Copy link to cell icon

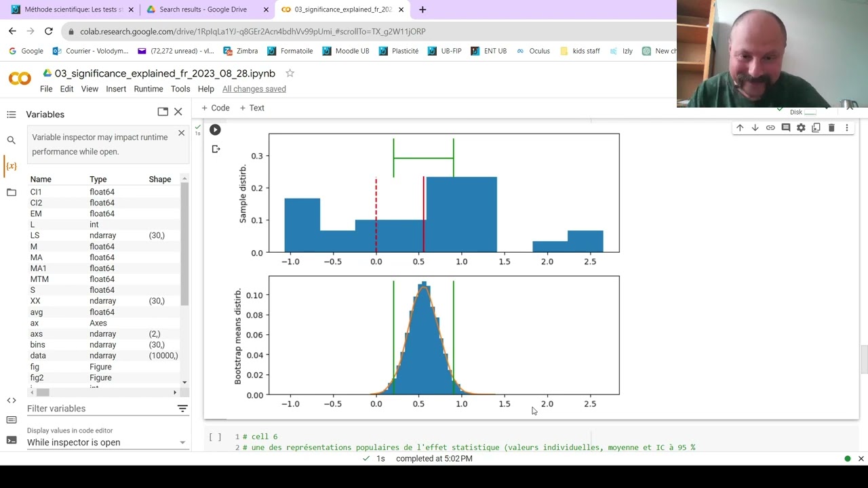click(770, 127)
